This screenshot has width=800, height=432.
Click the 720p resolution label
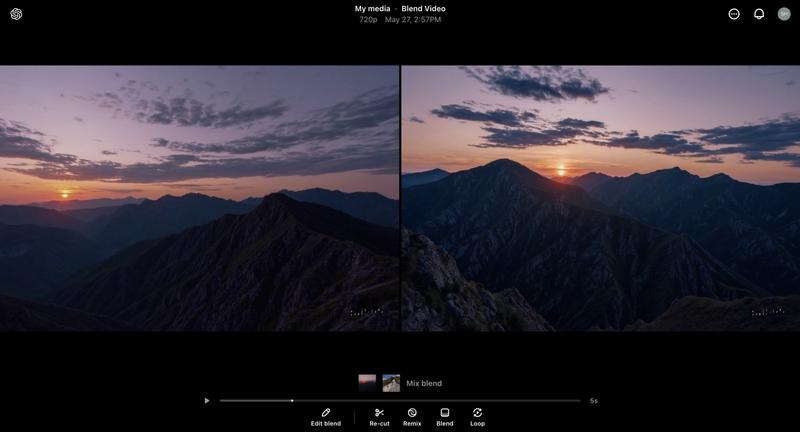pos(368,20)
